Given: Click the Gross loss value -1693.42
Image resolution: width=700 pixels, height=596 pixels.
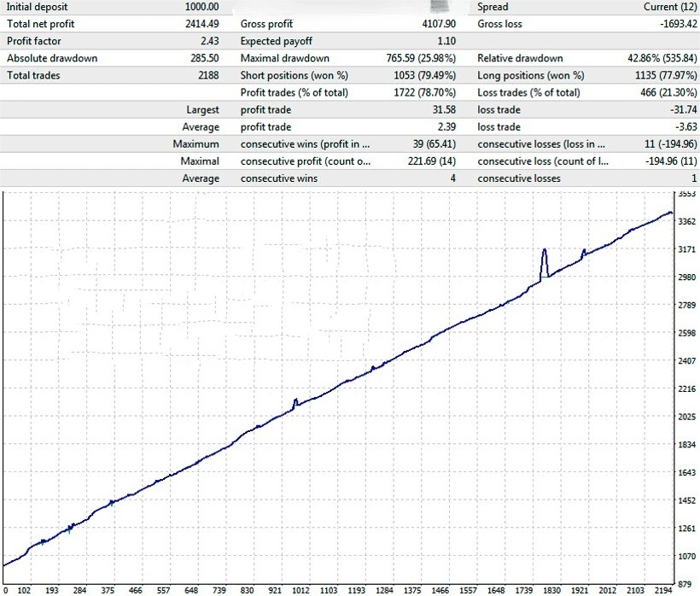Looking at the screenshot, I should (x=673, y=24).
